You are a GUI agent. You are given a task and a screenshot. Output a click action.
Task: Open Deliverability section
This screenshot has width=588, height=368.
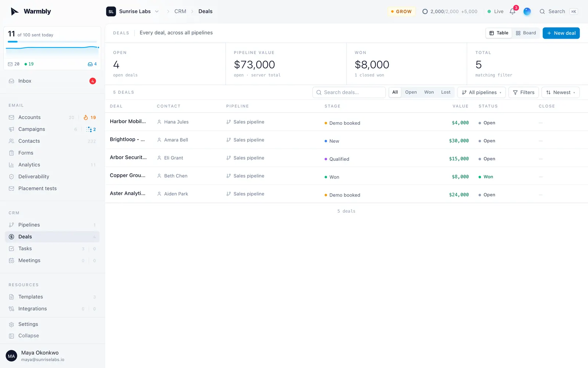click(52, 177)
